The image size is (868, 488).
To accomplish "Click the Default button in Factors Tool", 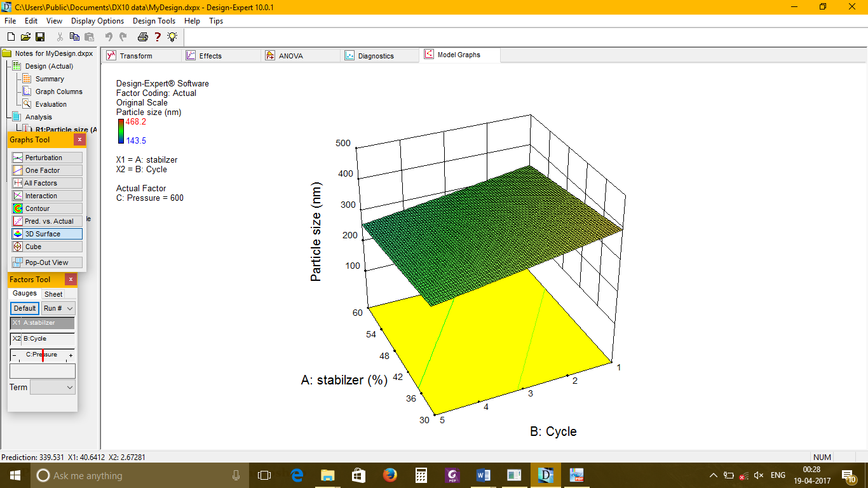I will 25,308.
